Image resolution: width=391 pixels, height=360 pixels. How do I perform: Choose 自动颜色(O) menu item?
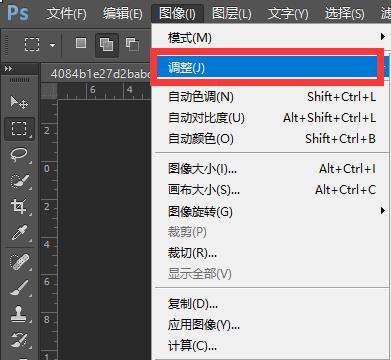(271, 139)
